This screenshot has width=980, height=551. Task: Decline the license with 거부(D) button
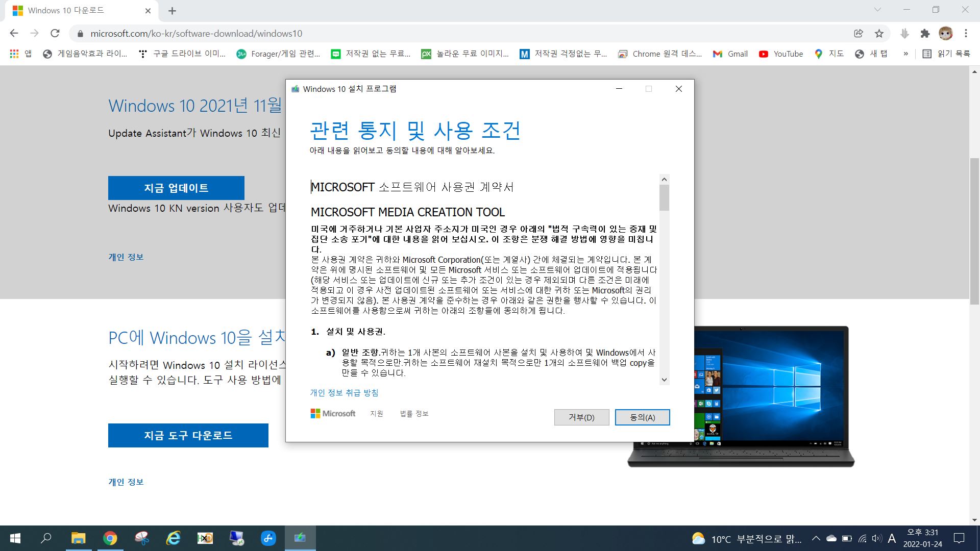click(581, 417)
